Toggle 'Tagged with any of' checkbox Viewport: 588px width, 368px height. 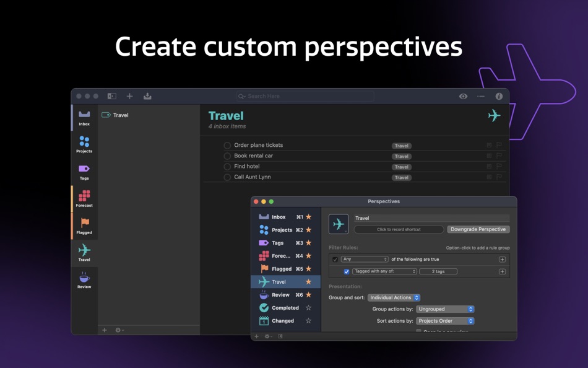click(347, 271)
